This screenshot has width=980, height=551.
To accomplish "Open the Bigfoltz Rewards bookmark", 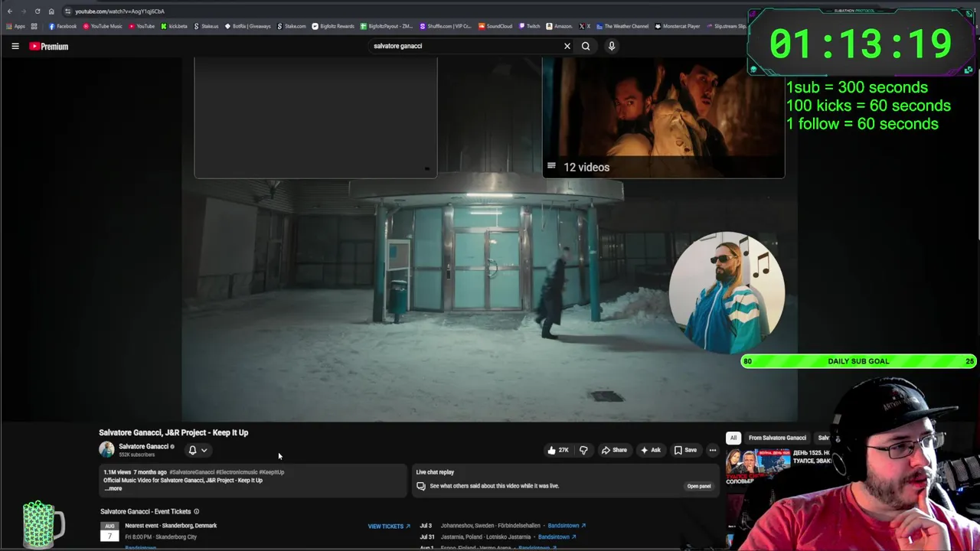I will click(x=333, y=26).
